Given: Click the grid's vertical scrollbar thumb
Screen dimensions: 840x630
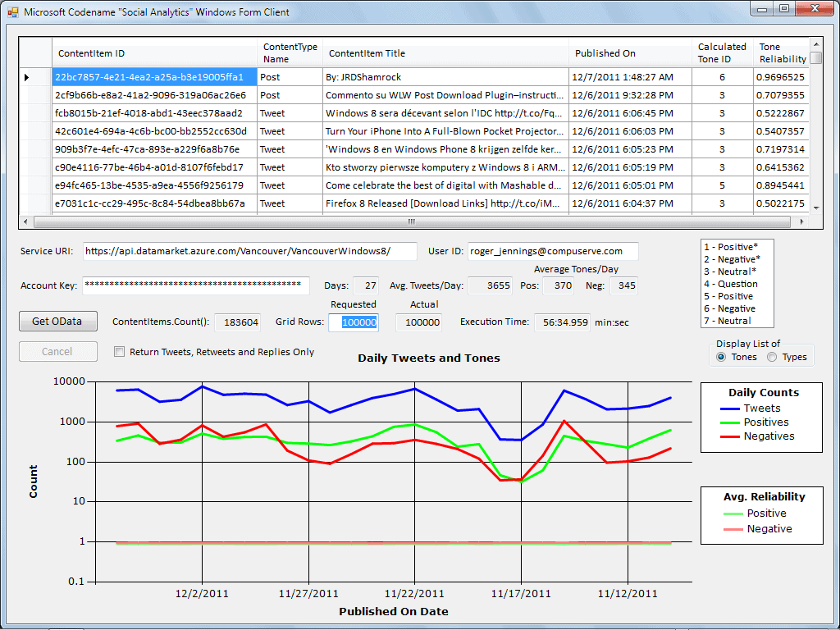Looking at the screenshot, I should point(816,58).
